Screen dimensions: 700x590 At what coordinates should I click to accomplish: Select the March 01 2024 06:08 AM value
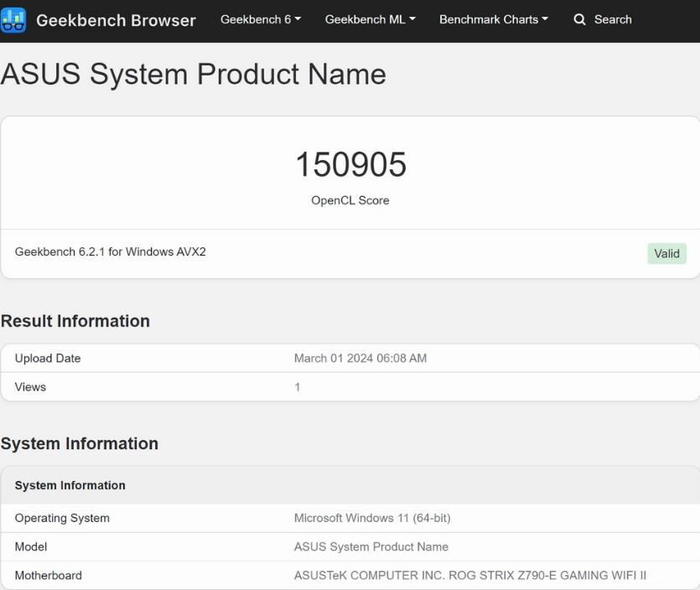tap(360, 359)
